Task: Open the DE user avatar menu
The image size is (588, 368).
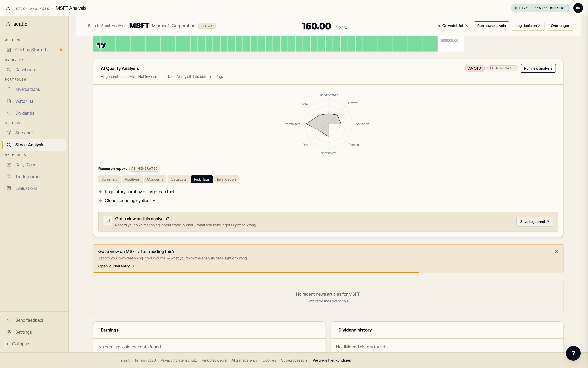Action: [x=578, y=8]
